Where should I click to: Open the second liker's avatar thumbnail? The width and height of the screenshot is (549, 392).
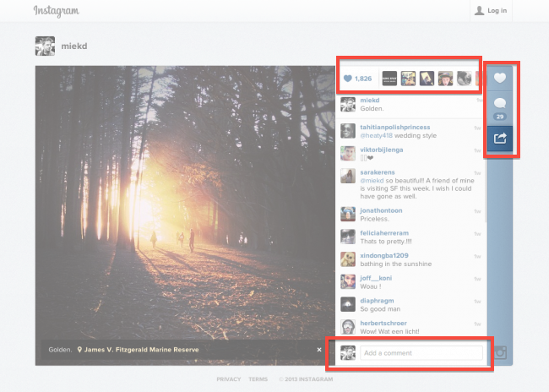click(x=408, y=79)
